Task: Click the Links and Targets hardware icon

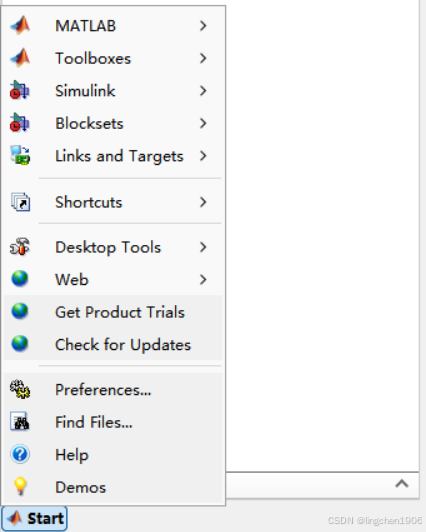Action: [x=20, y=155]
